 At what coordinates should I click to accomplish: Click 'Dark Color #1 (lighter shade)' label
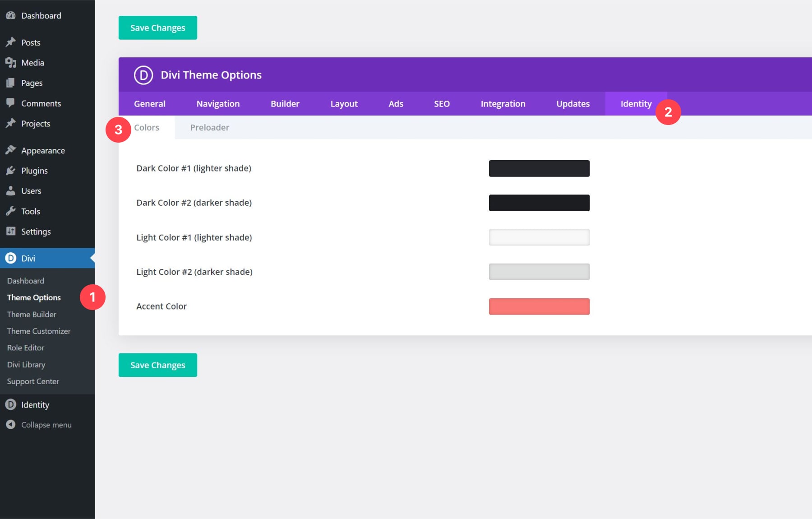pos(194,168)
